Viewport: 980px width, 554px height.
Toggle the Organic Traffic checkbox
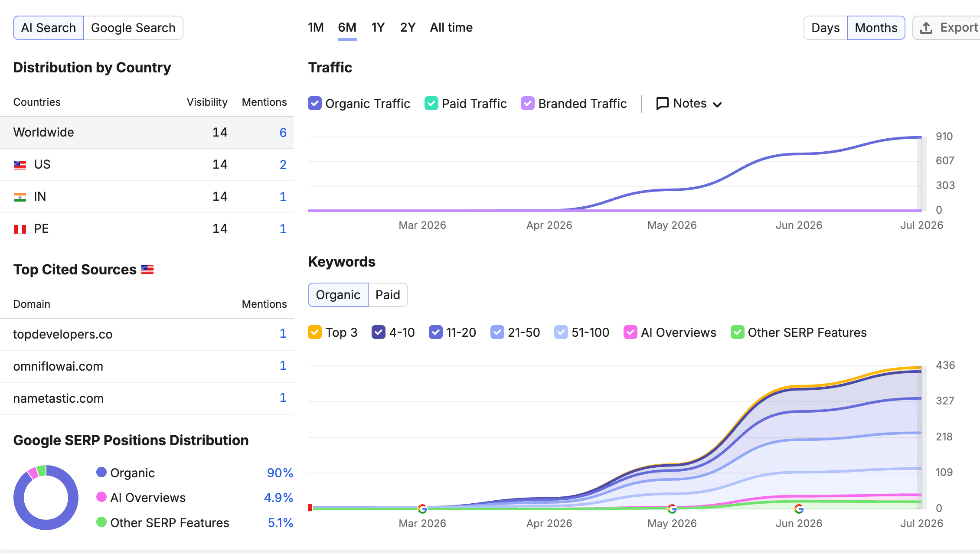[x=315, y=103]
